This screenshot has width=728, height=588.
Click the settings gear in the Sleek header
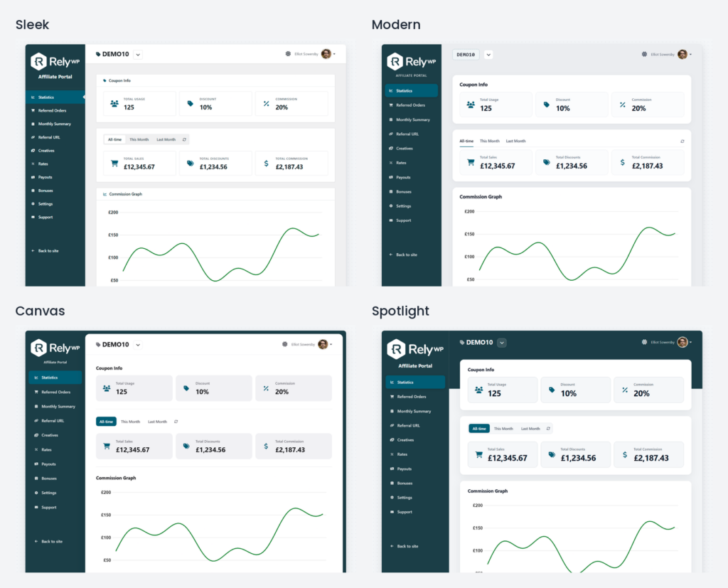pyautogui.click(x=288, y=54)
